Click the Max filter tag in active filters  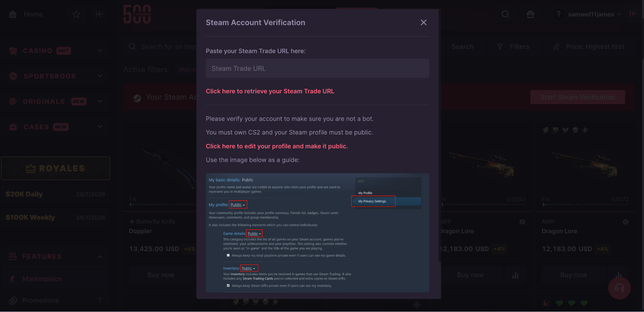(187, 70)
